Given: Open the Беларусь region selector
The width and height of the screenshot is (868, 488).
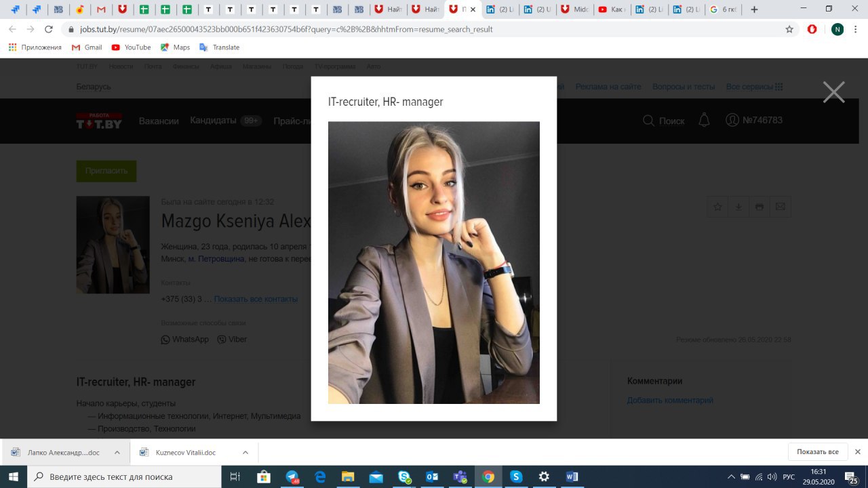Looking at the screenshot, I should click(x=94, y=87).
